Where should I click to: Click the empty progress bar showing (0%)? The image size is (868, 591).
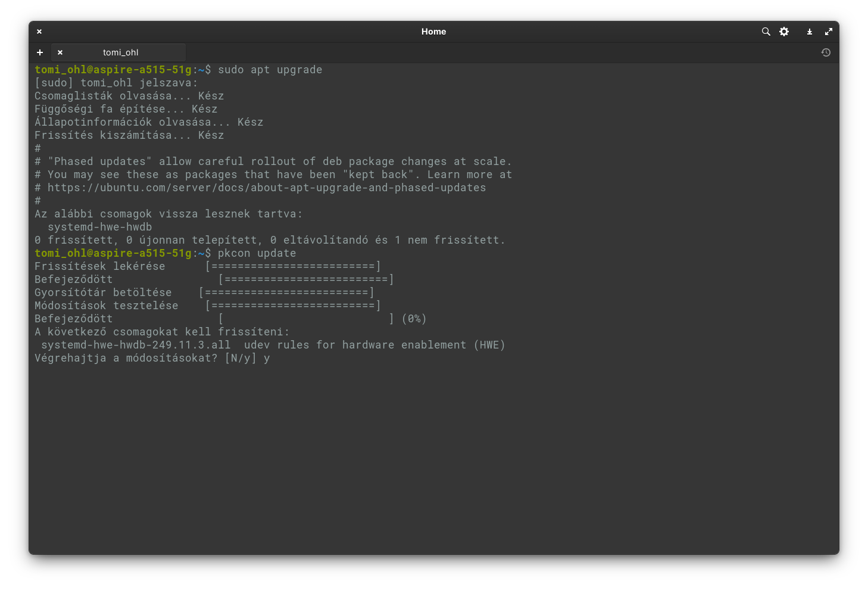coord(306,319)
